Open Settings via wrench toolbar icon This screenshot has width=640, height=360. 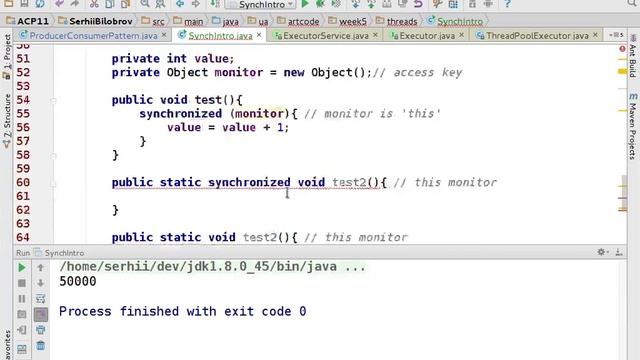437,4
